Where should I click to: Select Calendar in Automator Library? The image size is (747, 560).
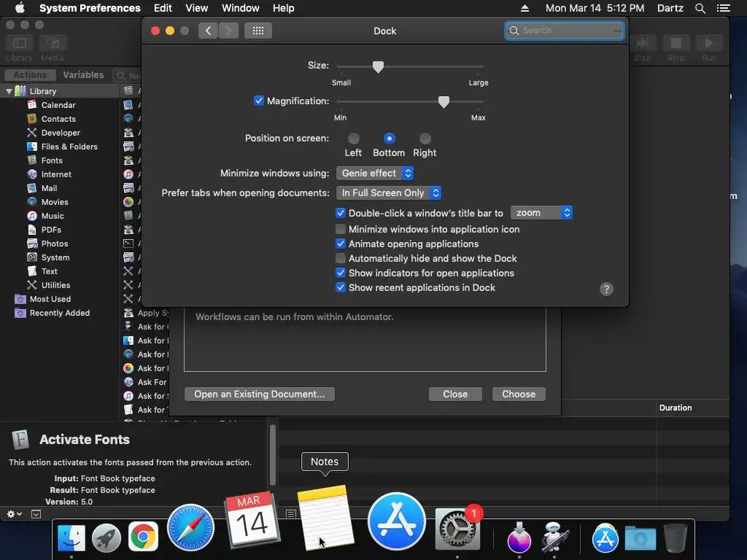point(58,105)
